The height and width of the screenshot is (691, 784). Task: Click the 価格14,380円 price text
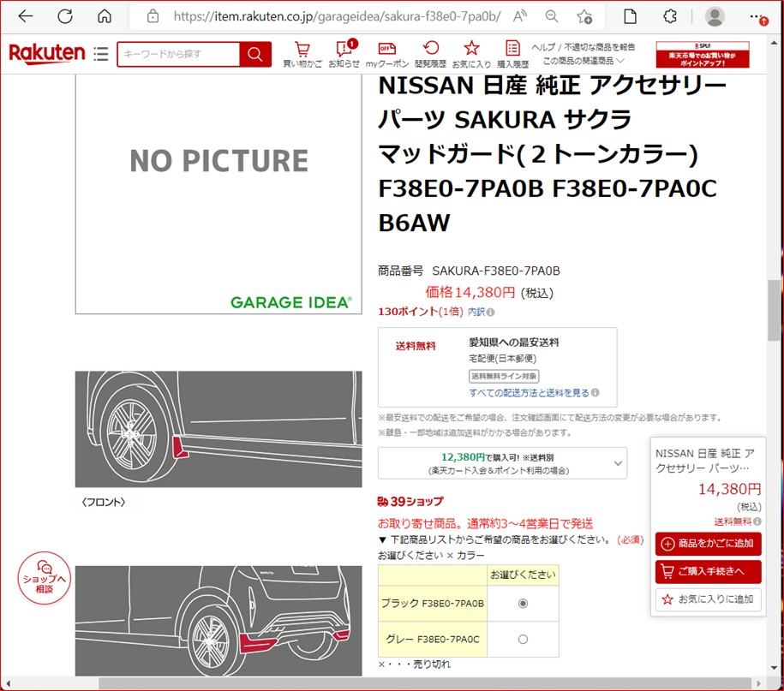coord(470,292)
